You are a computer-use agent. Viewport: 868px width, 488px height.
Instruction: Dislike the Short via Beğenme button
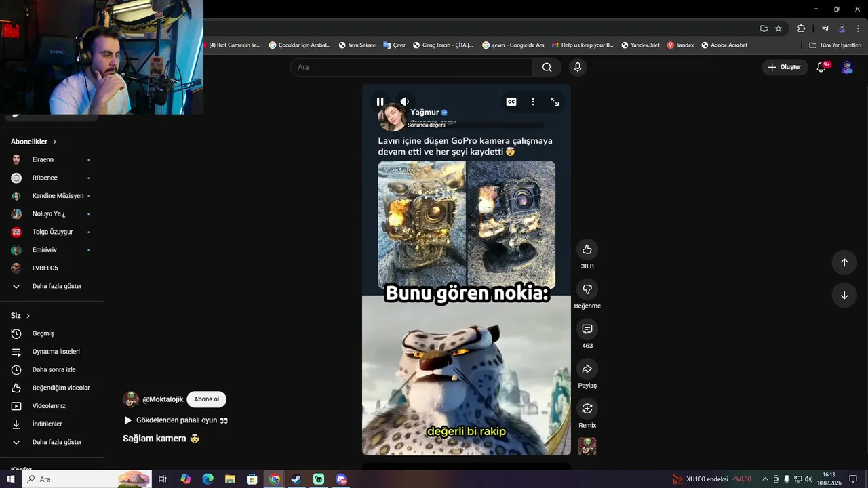tap(587, 289)
